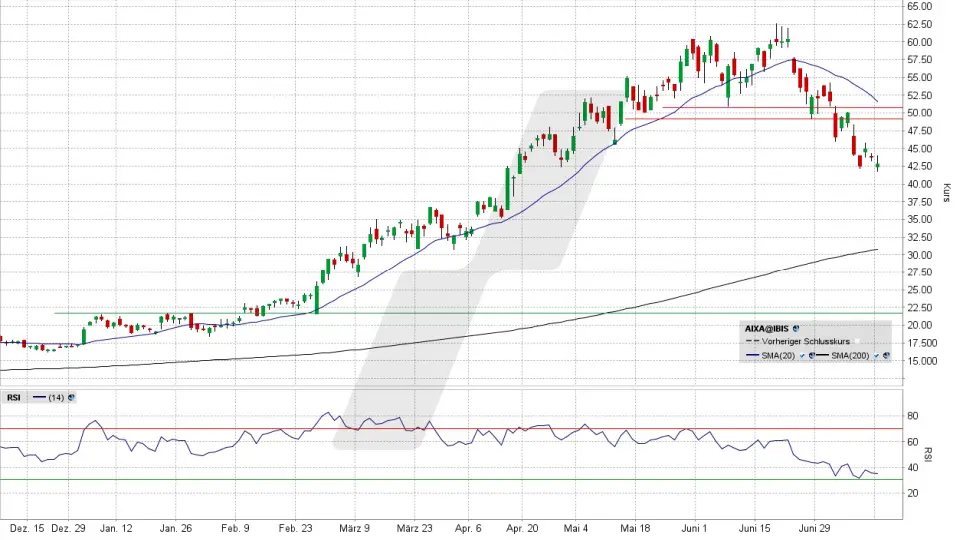
Task: Click the Mai 4 date label
Action: point(576,528)
